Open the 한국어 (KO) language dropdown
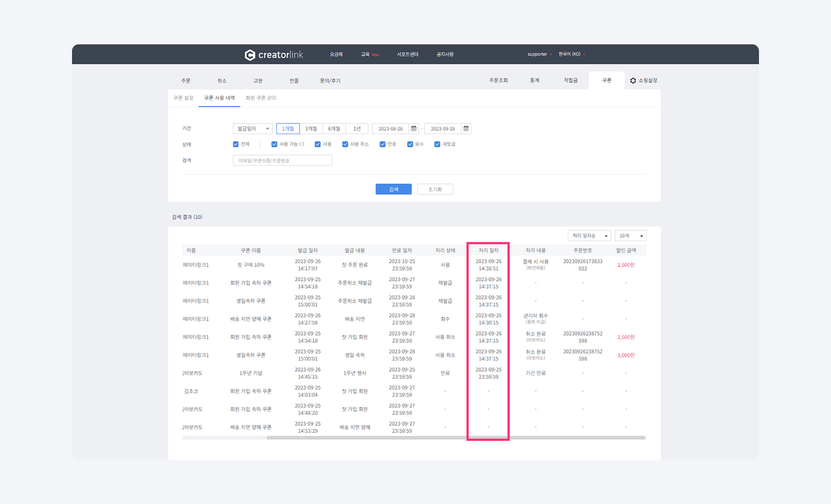This screenshot has height=504, width=831. [x=572, y=54]
